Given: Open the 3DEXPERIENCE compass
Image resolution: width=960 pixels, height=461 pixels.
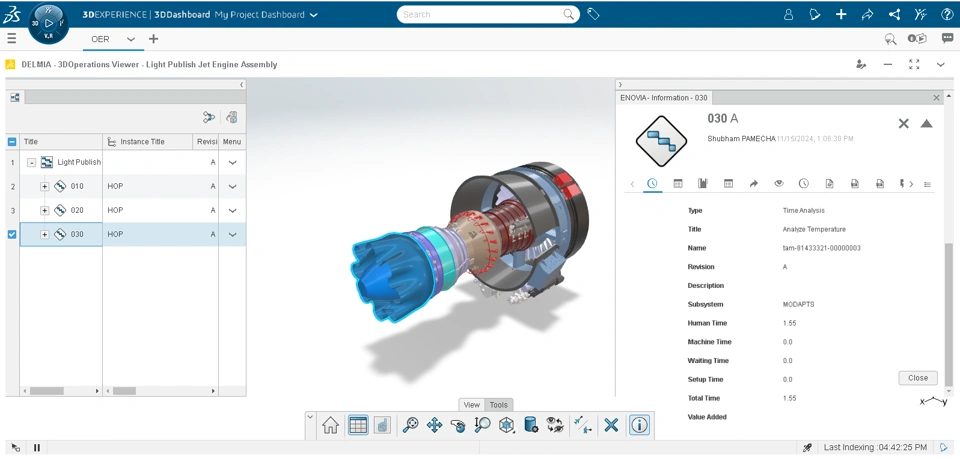Looking at the screenshot, I should pos(48,23).
